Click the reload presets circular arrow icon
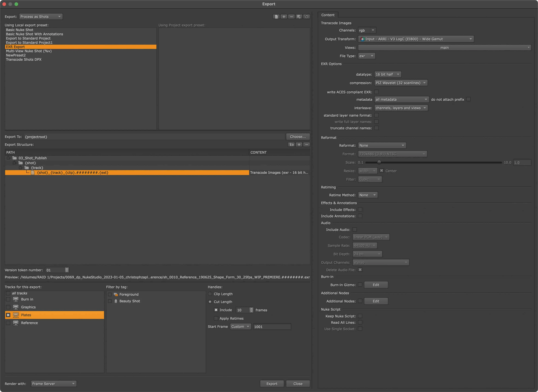 point(306,17)
